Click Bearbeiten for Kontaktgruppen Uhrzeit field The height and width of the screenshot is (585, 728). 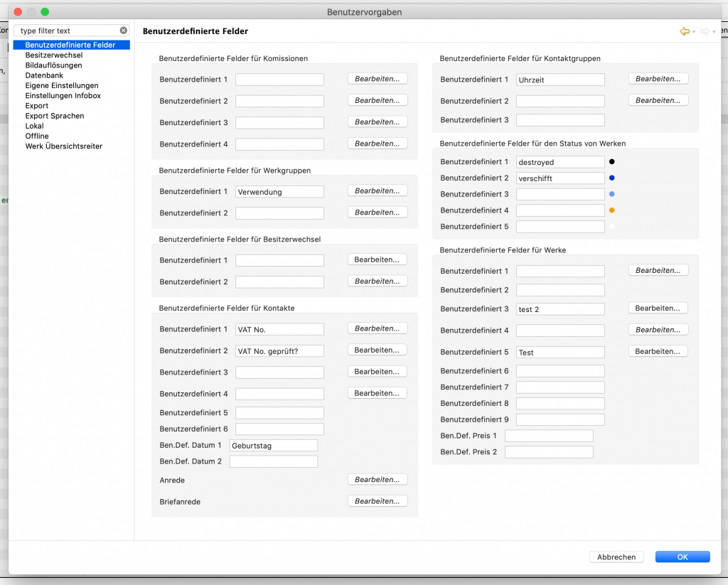[x=658, y=79]
